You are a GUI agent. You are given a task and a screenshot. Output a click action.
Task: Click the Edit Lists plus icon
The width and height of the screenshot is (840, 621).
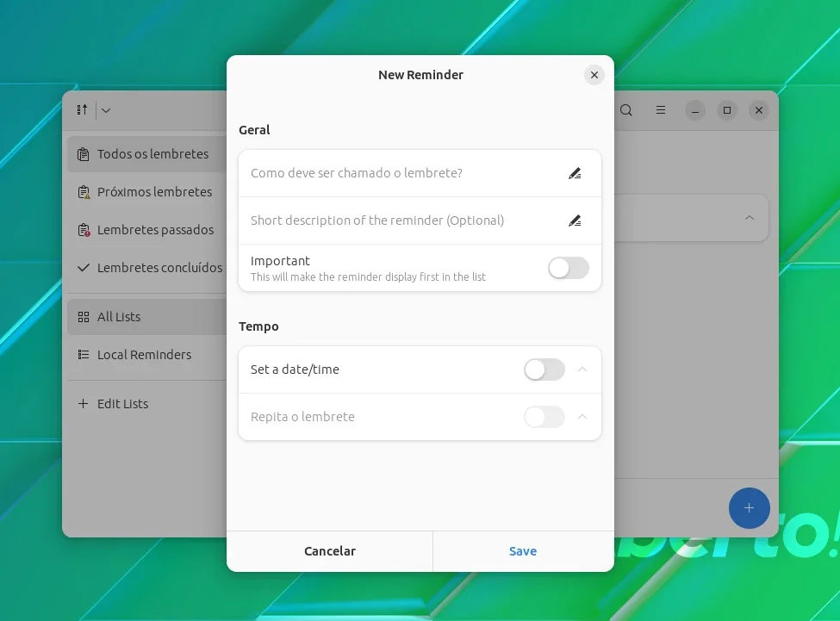click(83, 403)
